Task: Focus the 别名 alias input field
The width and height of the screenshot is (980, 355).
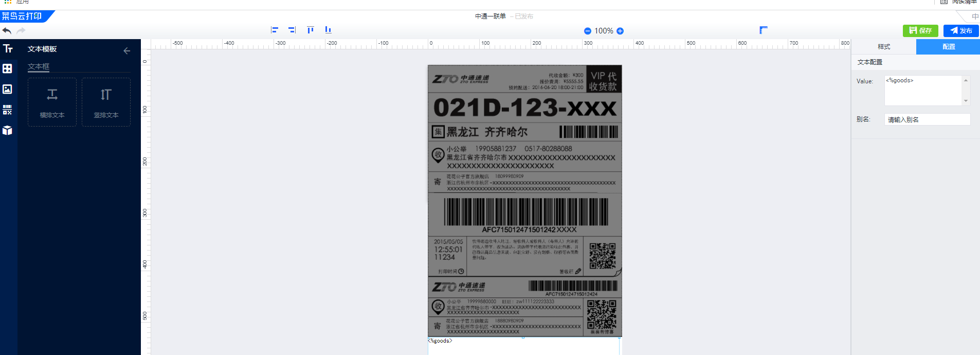Action: click(927, 119)
